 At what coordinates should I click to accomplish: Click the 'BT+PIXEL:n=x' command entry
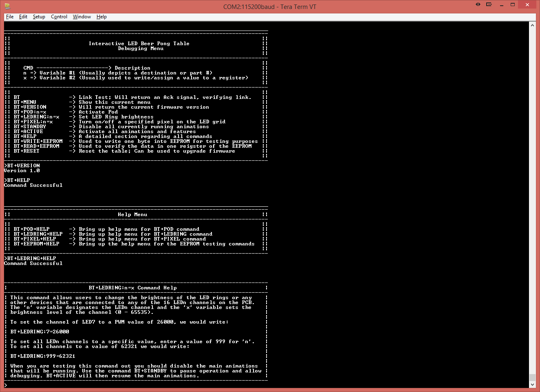click(x=33, y=122)
